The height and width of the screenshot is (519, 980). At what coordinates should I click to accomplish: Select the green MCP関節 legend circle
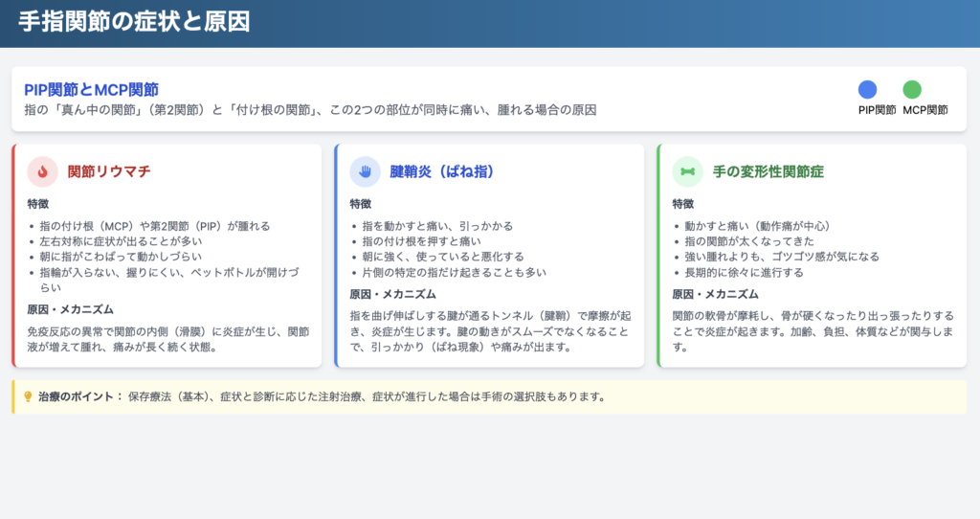point(912,90)
